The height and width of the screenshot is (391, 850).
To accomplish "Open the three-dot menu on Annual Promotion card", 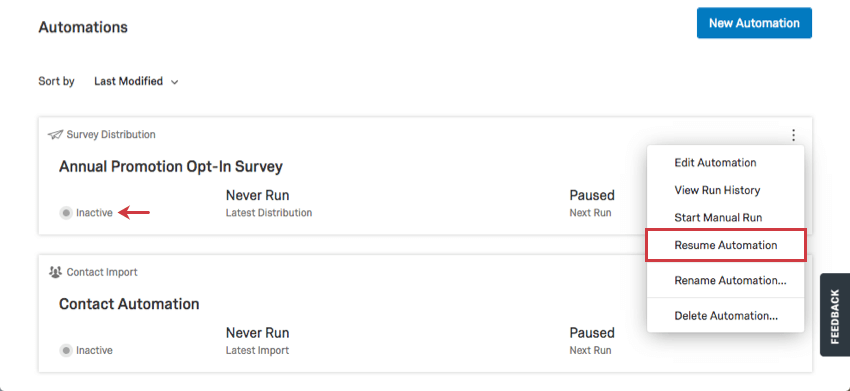I will coord(793,135).
